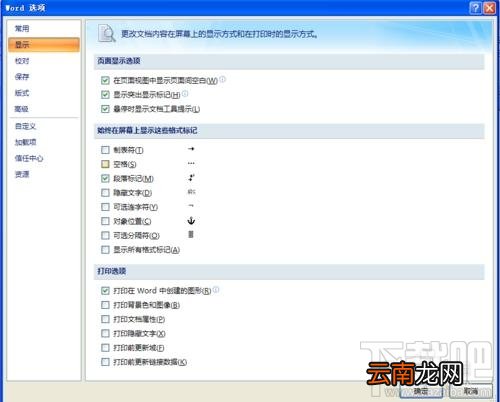Click the hidden text symbol icon

click(191, 192)
